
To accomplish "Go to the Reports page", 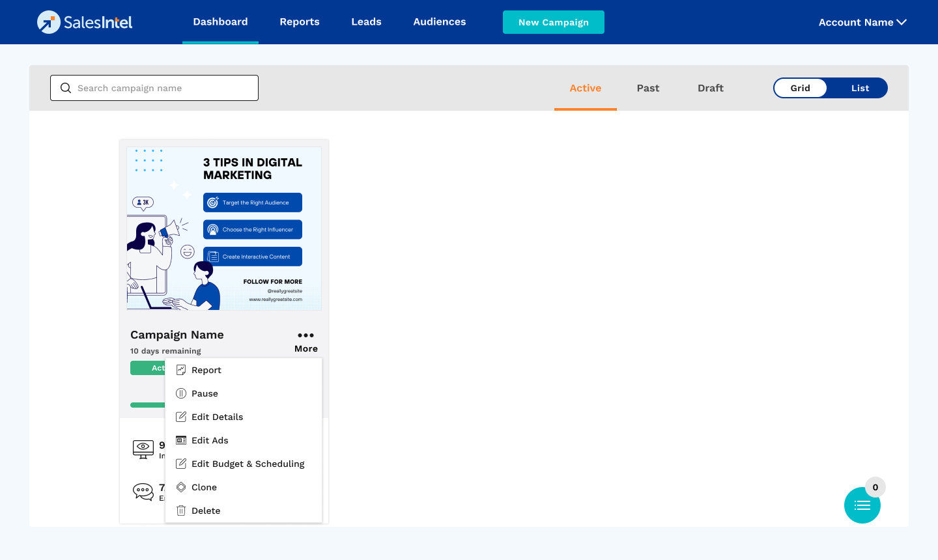I will click(x=300, y=22).
